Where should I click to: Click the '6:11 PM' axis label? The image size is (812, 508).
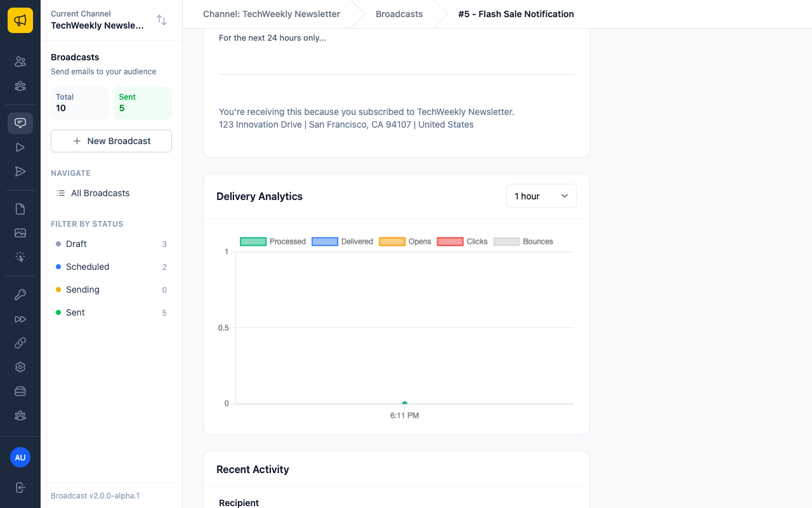coord(405,415)
